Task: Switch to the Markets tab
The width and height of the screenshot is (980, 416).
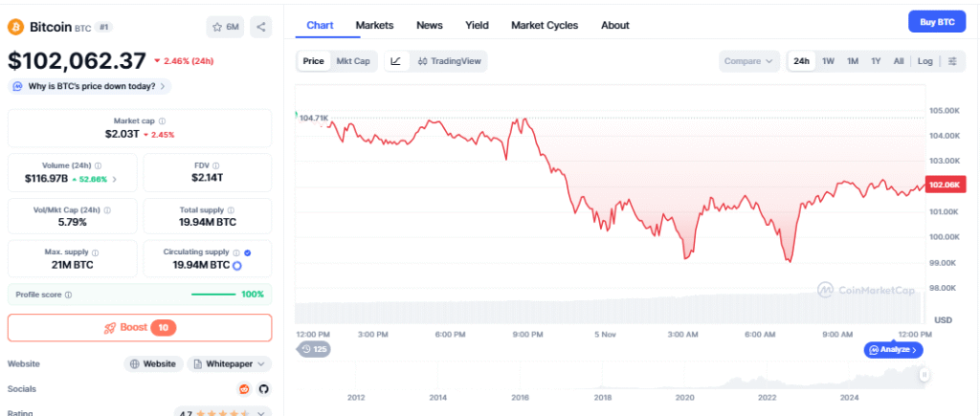Action: [x=374, y=25]
